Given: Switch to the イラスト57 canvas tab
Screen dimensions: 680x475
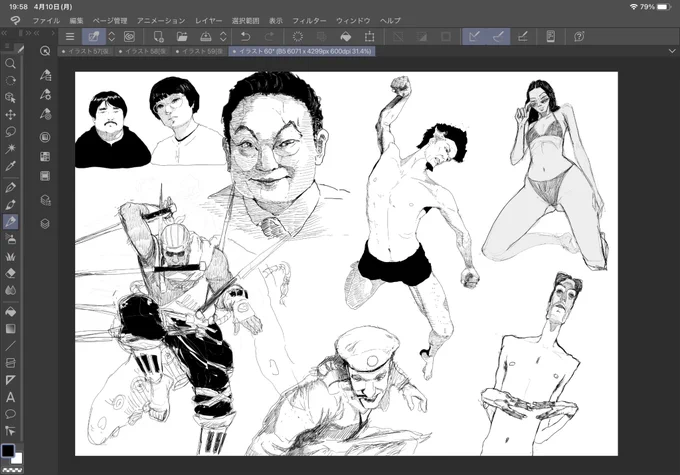Looking at the screenshot, I should coord(85,51).
